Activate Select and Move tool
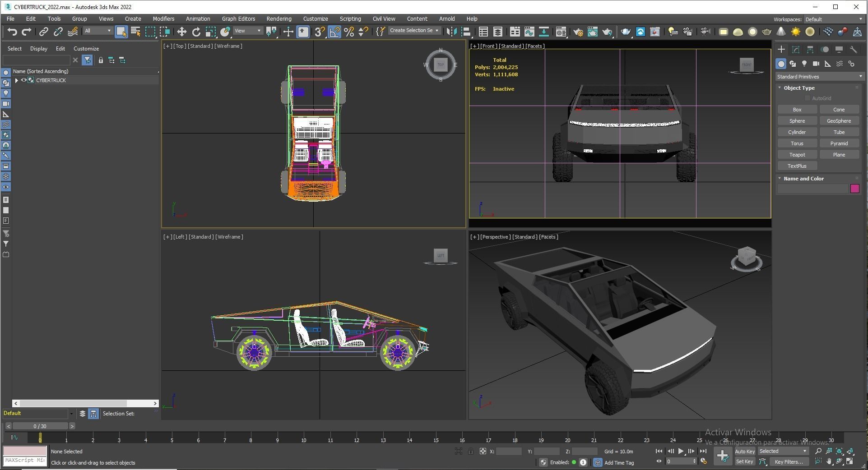 tap(181, 32)
